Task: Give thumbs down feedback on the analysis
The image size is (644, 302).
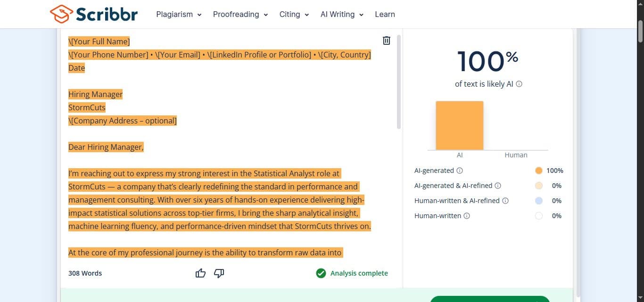Action: 219,273
